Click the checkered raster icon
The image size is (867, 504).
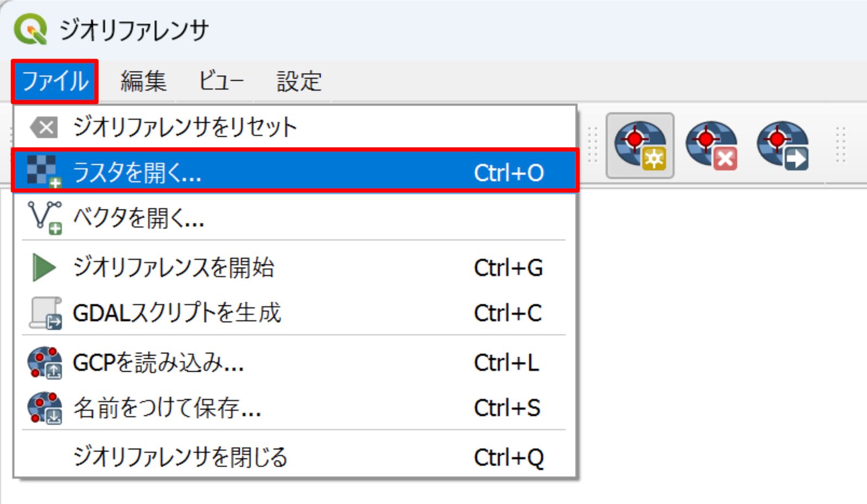pyautogui.click(x=44, y=172)
